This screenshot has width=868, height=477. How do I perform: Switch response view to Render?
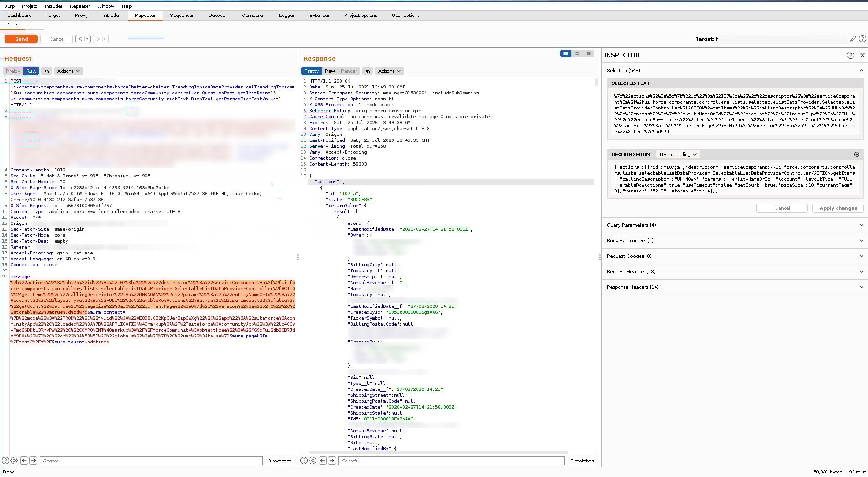point(349,71)
